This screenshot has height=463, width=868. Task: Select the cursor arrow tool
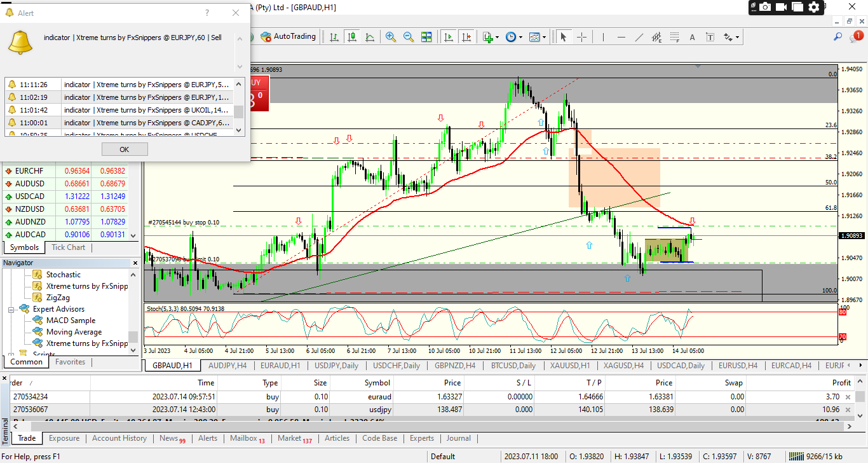pyautogui.click(x=562, y=37)
